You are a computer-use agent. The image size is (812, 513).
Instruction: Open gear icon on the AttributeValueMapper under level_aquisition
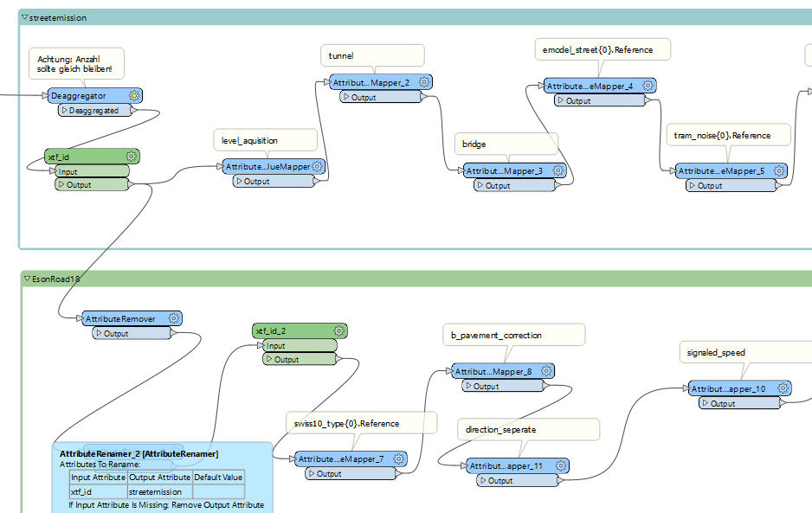(318, 166)
